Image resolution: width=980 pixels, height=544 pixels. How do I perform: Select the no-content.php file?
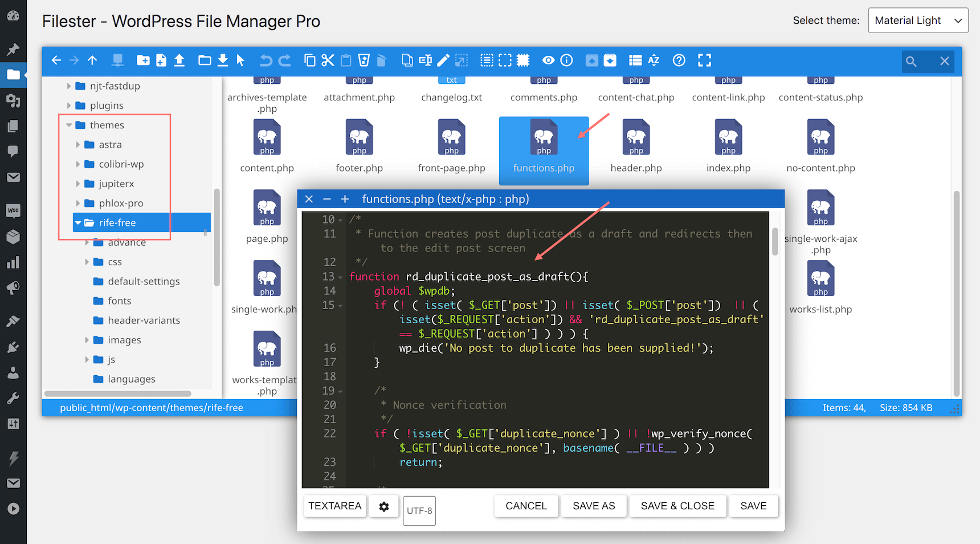point(820,147)
